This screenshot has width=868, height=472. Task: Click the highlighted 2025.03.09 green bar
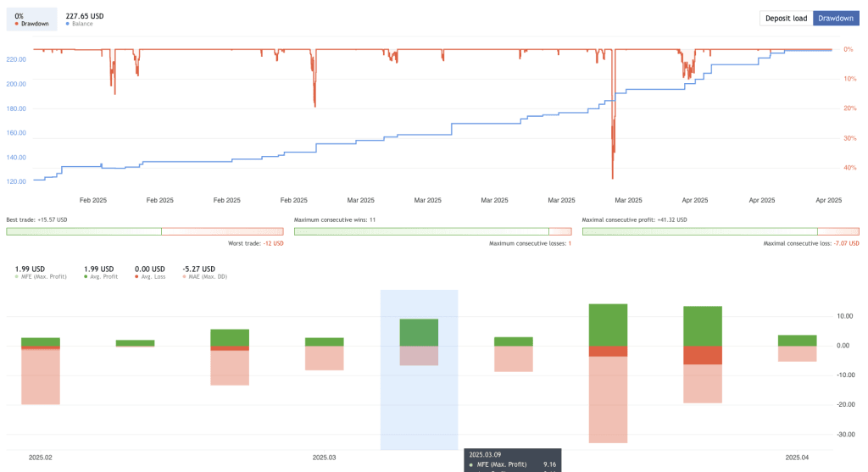click(419, 332)
